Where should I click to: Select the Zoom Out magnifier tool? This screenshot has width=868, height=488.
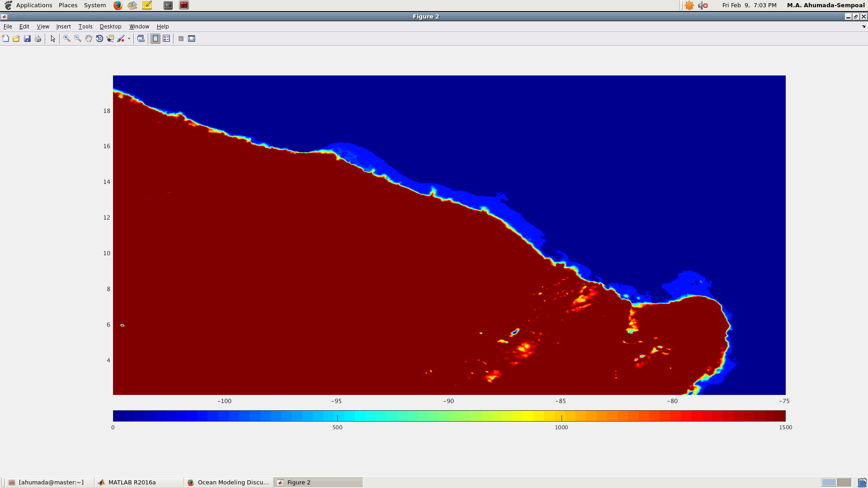pyautogui.click(x=78, y=39)
